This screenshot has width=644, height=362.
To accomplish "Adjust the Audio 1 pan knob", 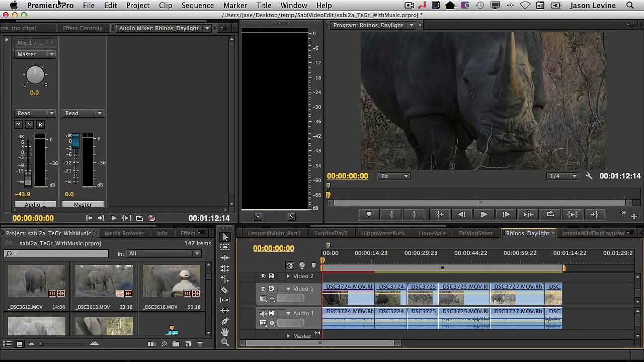I will 35,75.
